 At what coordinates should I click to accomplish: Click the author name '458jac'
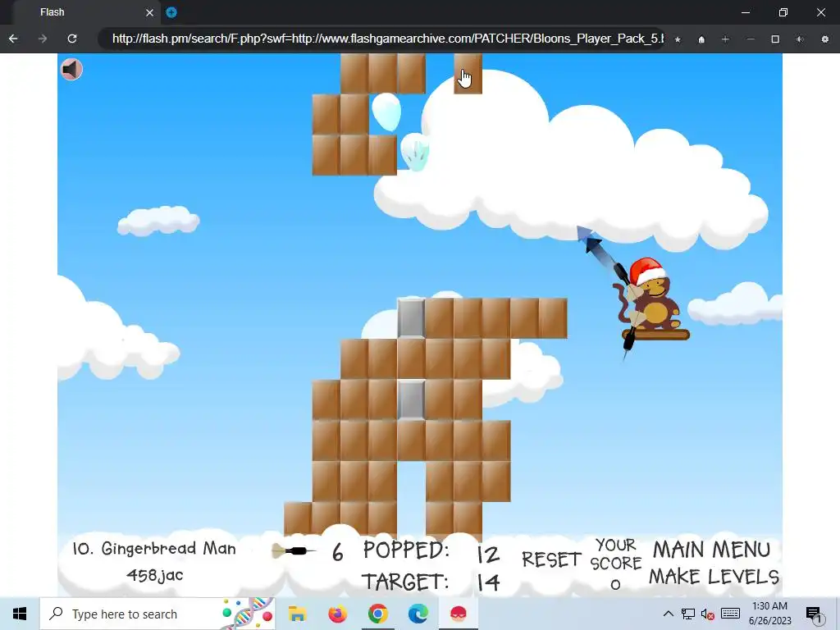coord(155,575)
